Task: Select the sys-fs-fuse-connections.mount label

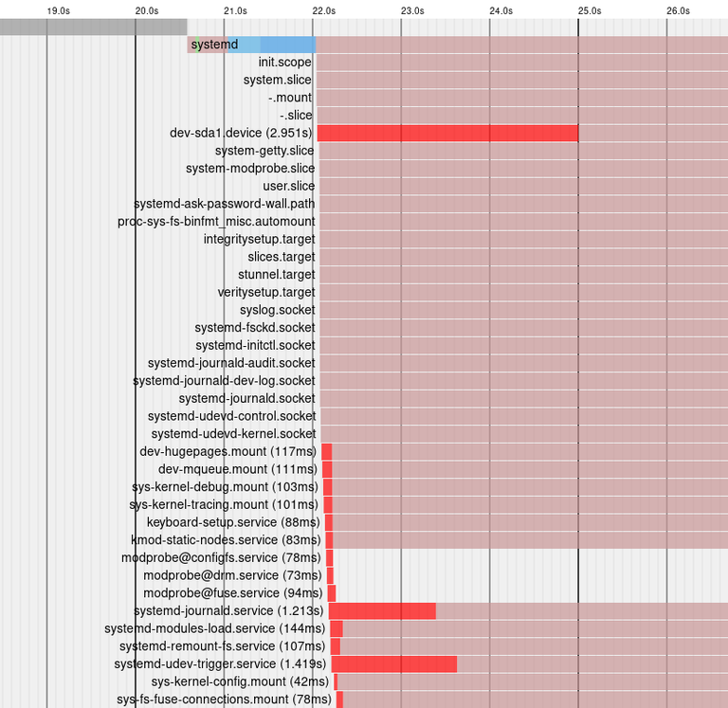Action: coord(225,699)
